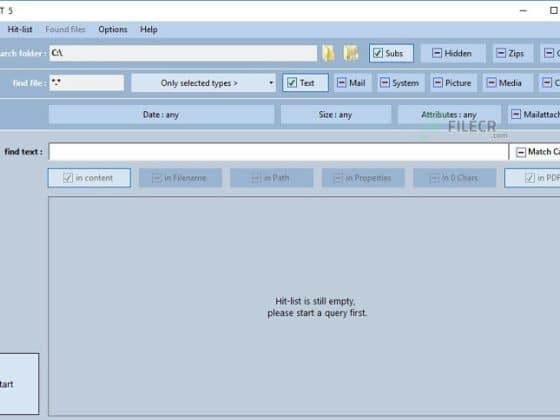Viewport: 560px width, 420px height.
Task: Open the Help menu
Action: (x=149, y=29)
